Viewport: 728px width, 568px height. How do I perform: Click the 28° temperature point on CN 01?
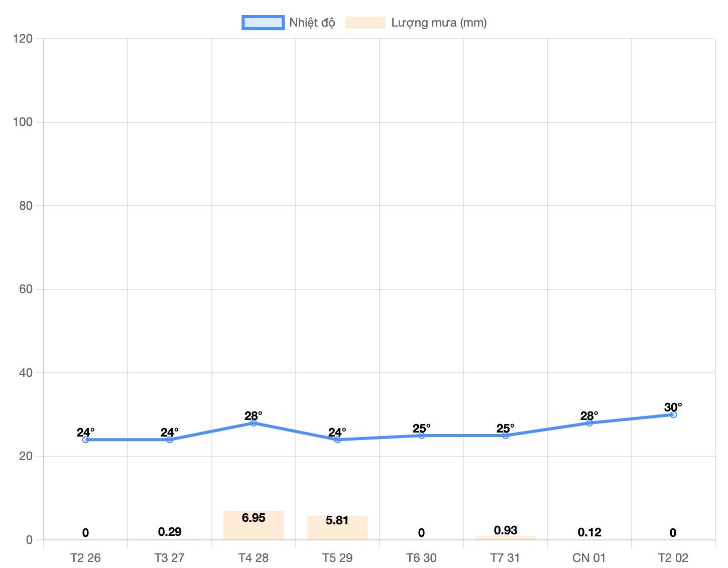589,423
